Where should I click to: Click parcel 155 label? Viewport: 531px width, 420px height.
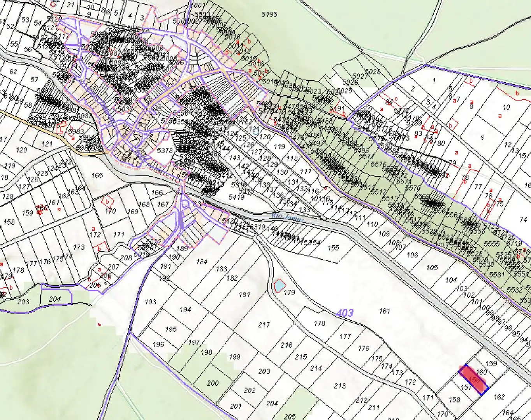point(333,248)
